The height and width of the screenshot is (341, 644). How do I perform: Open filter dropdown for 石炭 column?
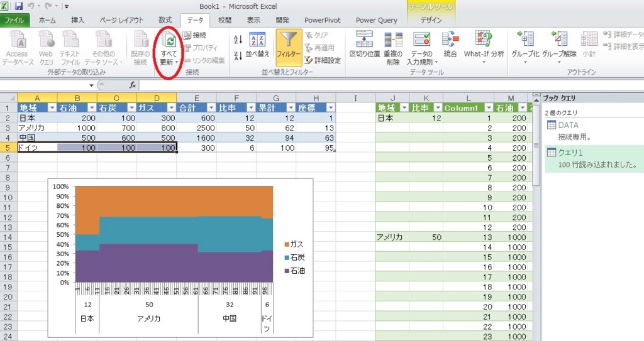point(132,108)
